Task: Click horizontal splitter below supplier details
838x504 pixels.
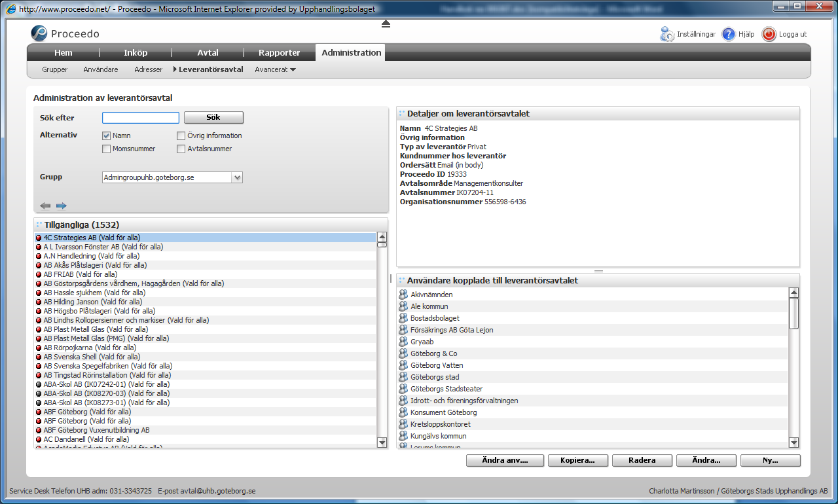Action: pos(598,270)
